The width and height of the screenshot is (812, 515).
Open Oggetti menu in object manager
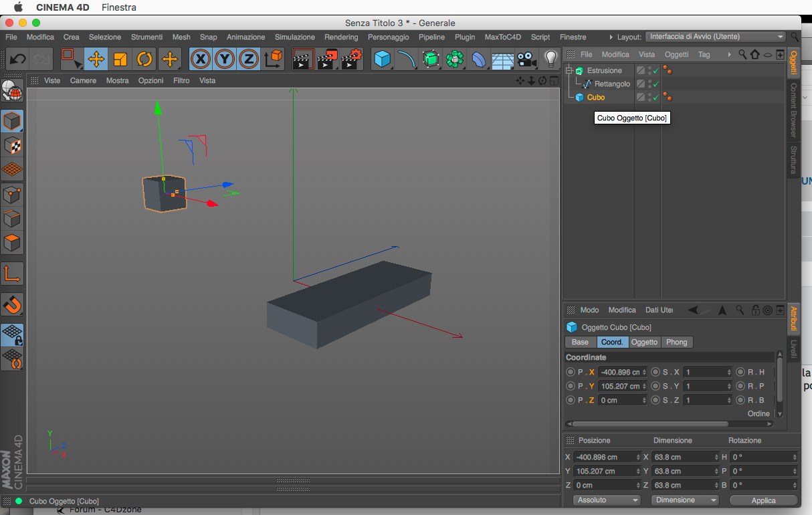coord(676,54)
